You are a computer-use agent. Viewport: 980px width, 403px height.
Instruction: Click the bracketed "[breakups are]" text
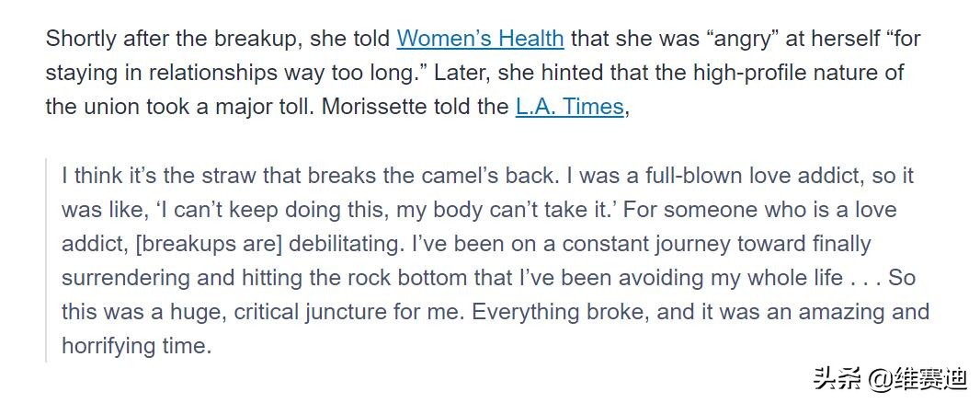[x=209, y=244]
